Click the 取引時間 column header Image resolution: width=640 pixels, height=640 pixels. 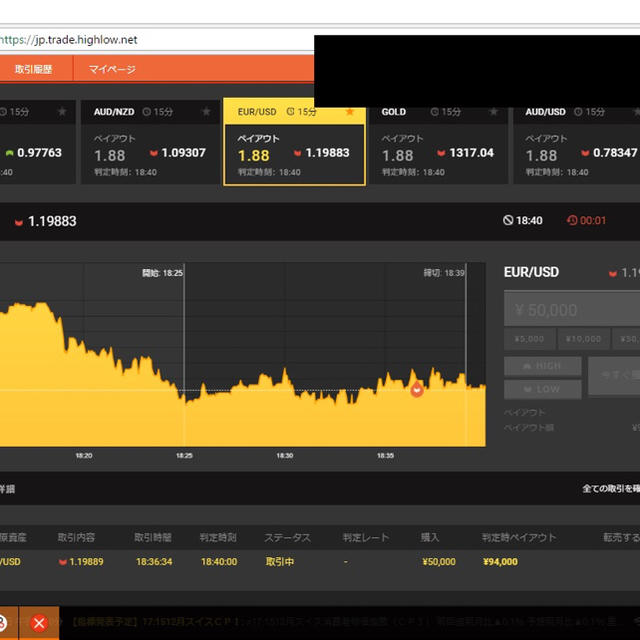tap(153, 538)
